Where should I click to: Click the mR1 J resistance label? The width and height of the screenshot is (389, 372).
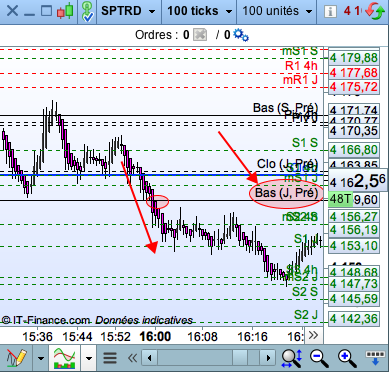tap(300, 80)
